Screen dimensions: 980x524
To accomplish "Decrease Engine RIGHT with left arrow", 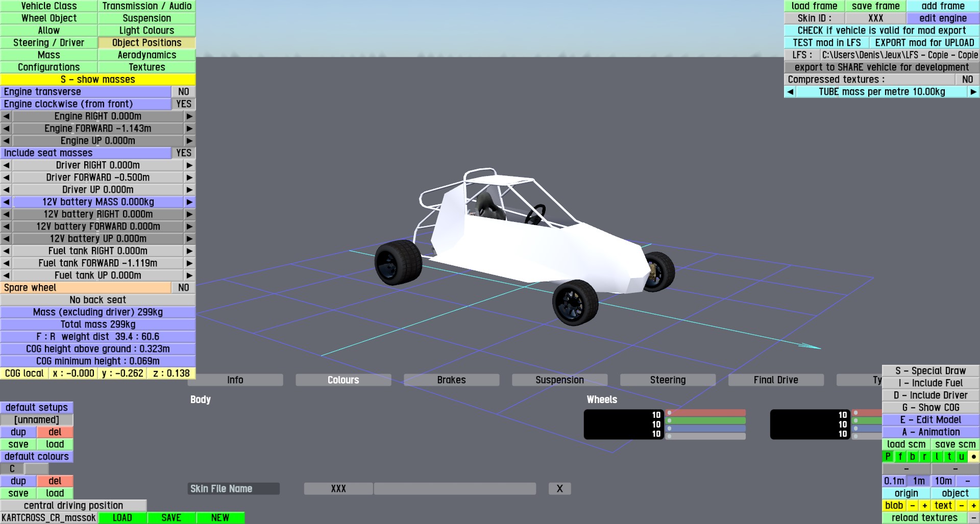I will 6,116.
